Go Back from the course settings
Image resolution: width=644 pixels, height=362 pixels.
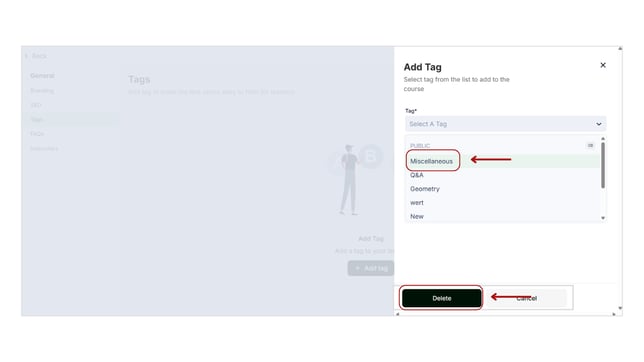click(36, 56)
